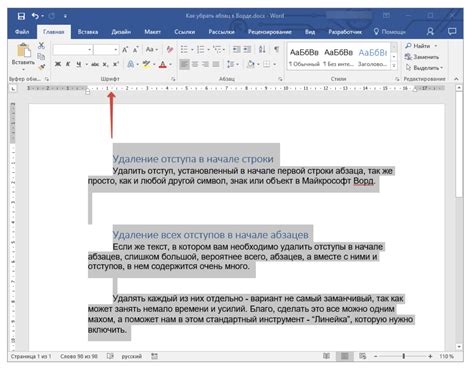Collapse the ribbon with the chevron arrow
474x370 pixels.
456,79
